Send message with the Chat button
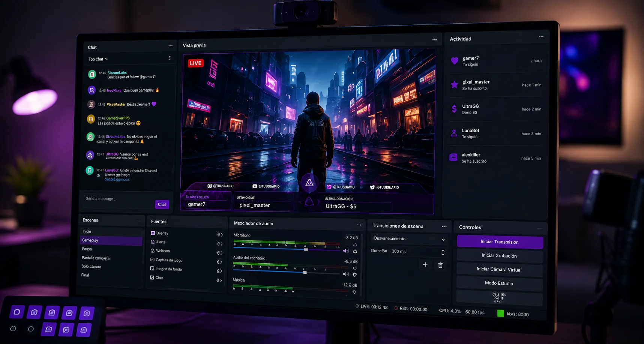644x344 pixels. [x=162, y=205]
